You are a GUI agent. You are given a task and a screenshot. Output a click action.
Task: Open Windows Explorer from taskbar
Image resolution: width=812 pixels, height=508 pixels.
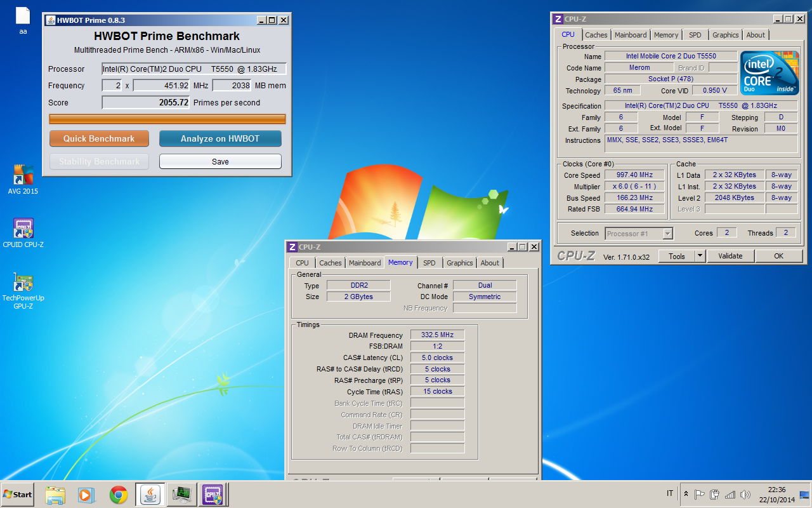pos(55,495)
